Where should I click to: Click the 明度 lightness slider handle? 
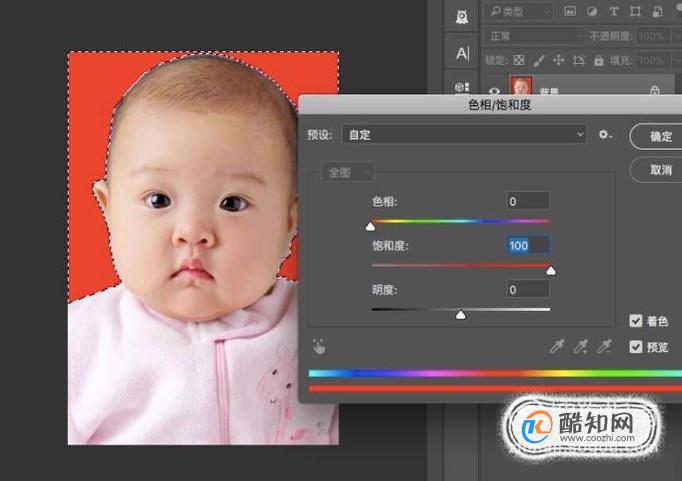(x=461, y=314)
